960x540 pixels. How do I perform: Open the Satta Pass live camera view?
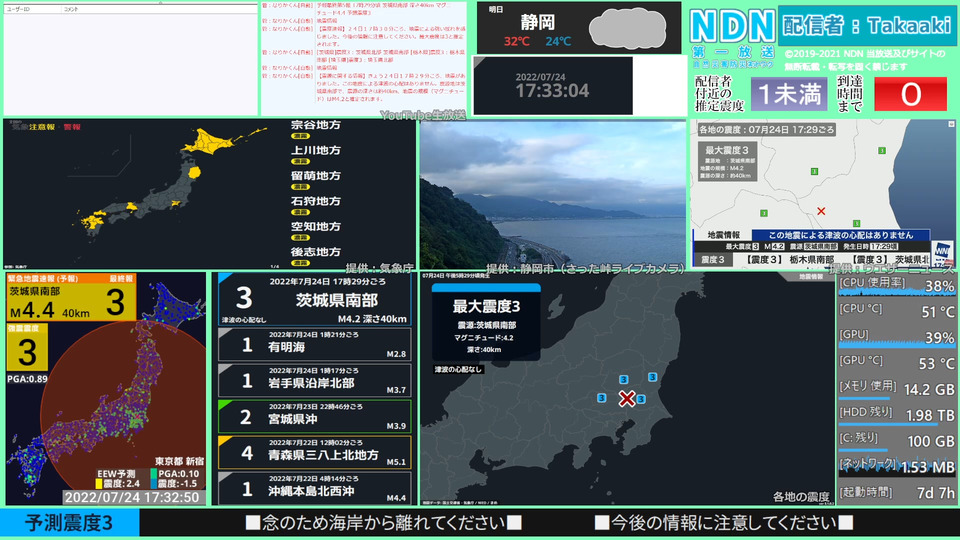(x=553, y=195)
